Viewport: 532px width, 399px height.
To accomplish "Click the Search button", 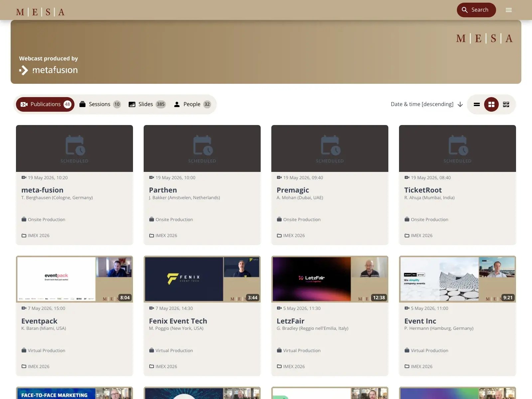I will click(476, 10).
